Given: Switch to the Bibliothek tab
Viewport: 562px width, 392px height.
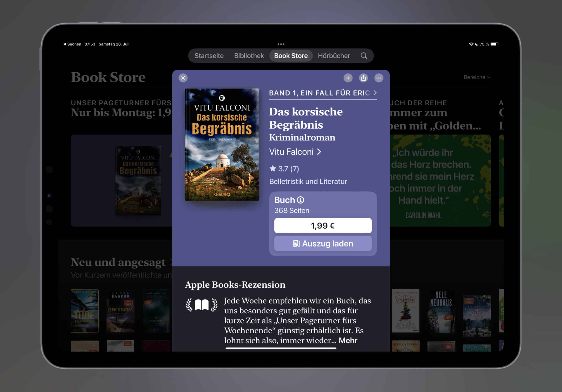Looking at the screenshot, I should tap(249, 56).
